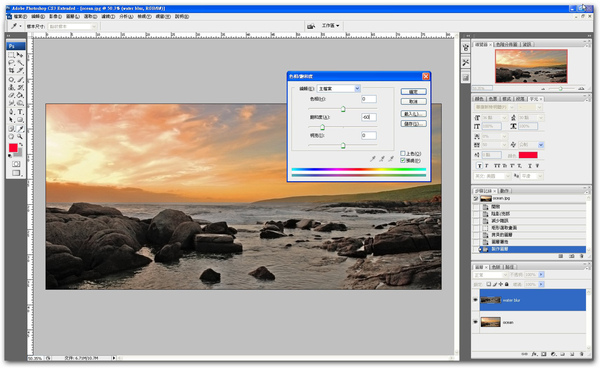Screen dimensions: 600x368
Task: Select the Eraser tool
Action: click(x=11, y=95)
